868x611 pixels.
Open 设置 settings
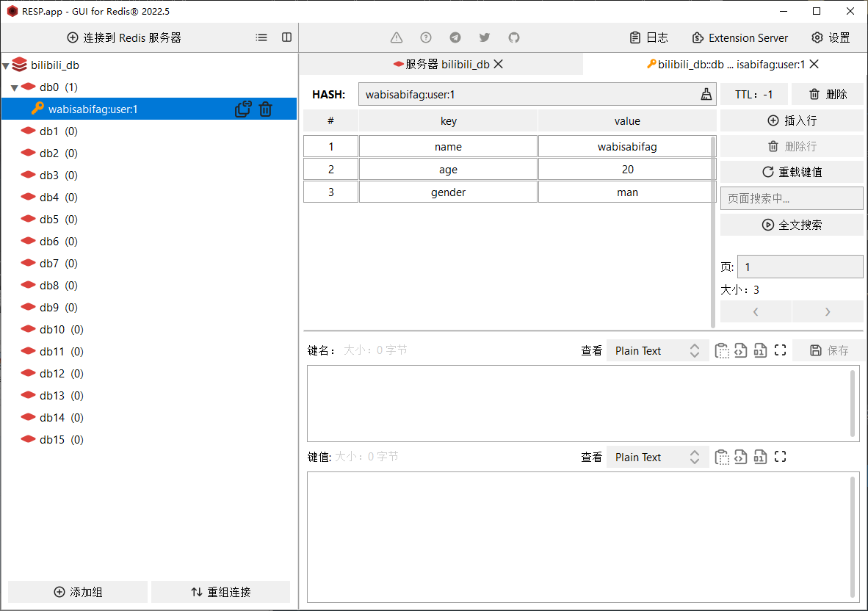(x=831, y=37)
